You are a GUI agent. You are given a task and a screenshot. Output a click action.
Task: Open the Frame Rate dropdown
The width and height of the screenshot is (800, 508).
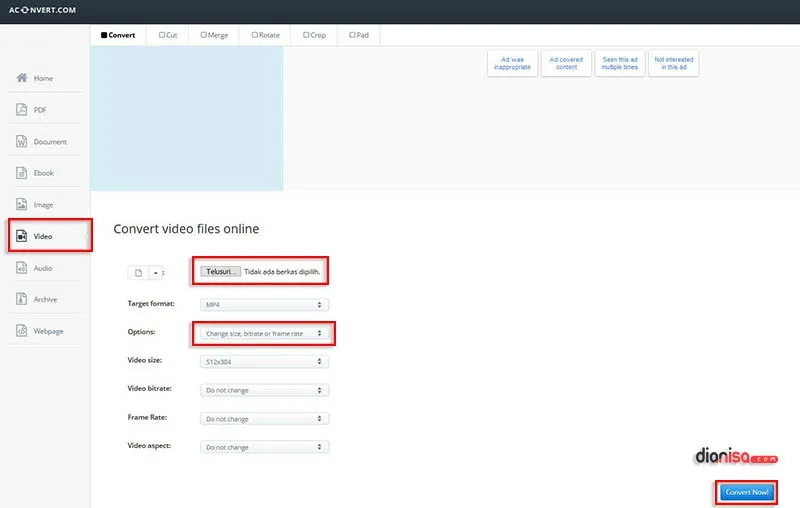click(x=264, y=419)
